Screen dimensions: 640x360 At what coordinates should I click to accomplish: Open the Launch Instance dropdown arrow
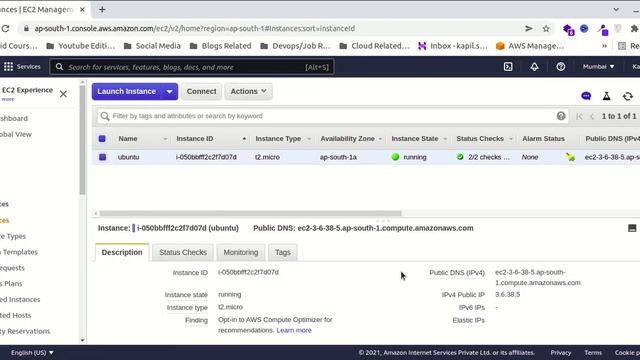point(169,91)
